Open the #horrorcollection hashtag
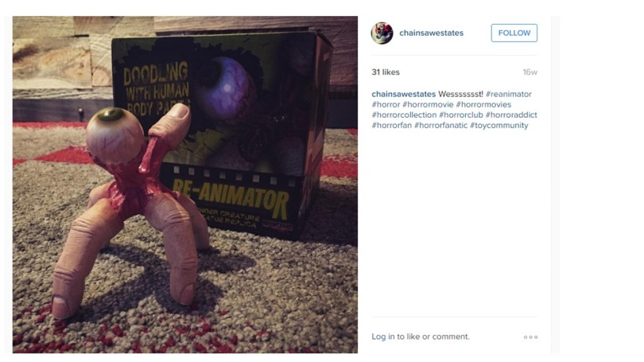This screenshot has height=362, width=644. (404, 115)
